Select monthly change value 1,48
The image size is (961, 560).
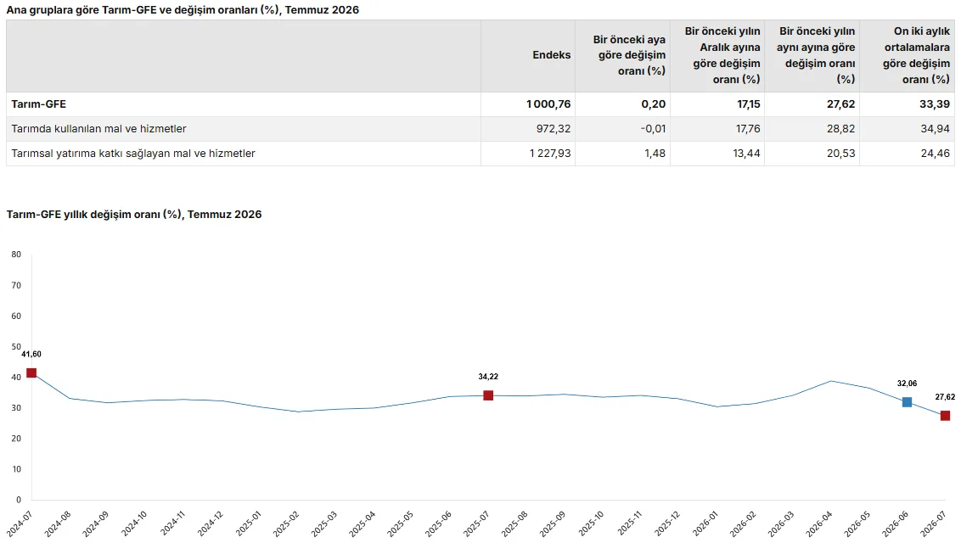(x=655, y=154)
